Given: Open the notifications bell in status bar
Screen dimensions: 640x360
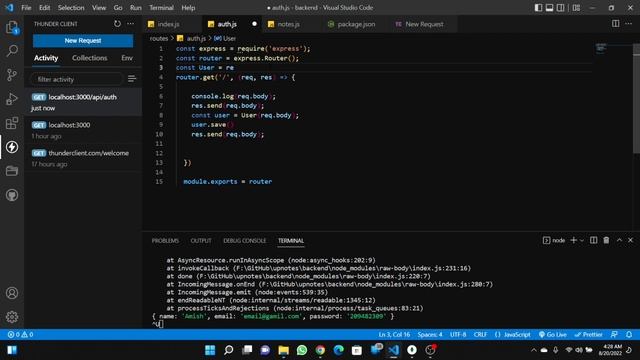Looking at the screenshot, I should (x=629, y=334).
